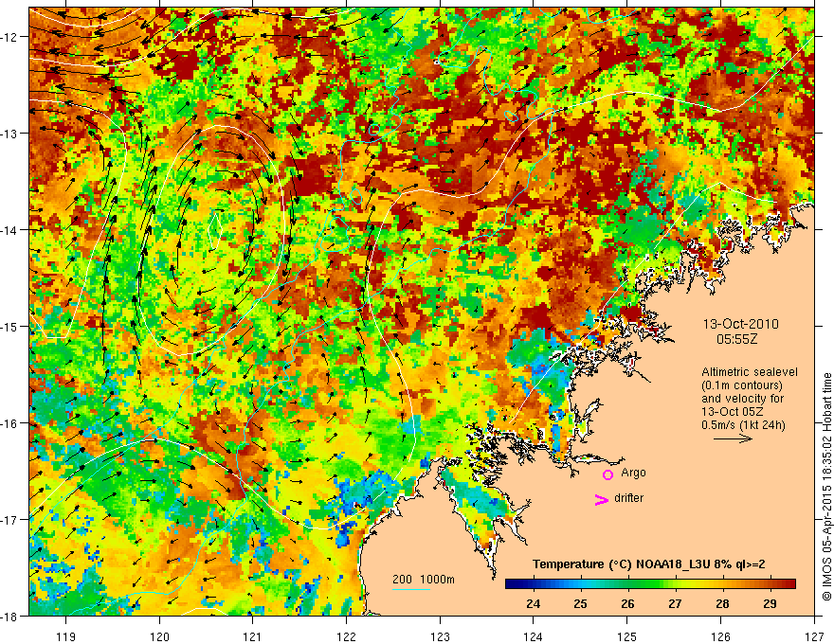Click colorbar tick label 24
The height and width of the screenshot is (644, 834).
tap(533, 603)
